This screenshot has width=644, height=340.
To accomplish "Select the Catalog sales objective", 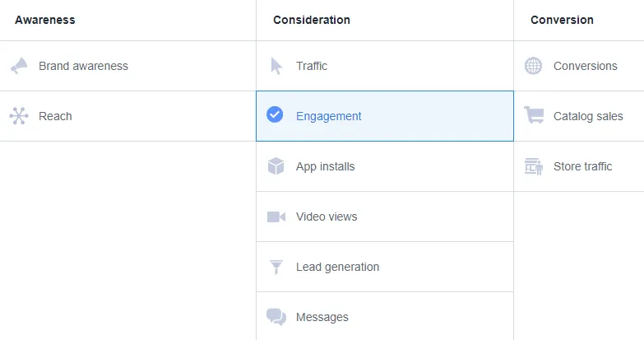I will [x=588, y=116].
